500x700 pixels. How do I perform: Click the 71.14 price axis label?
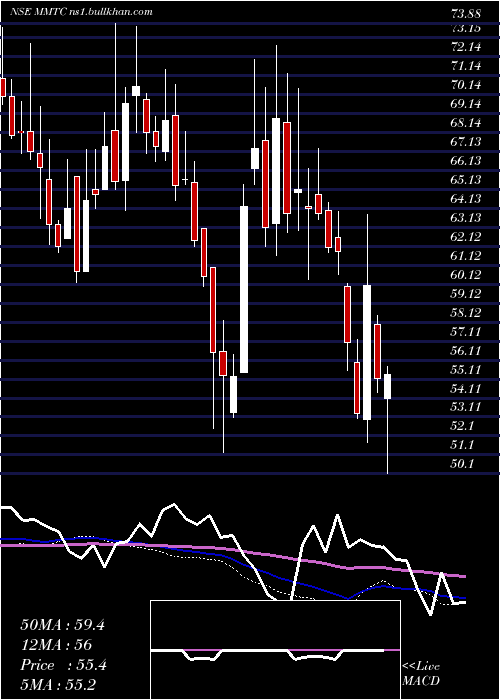466,66
